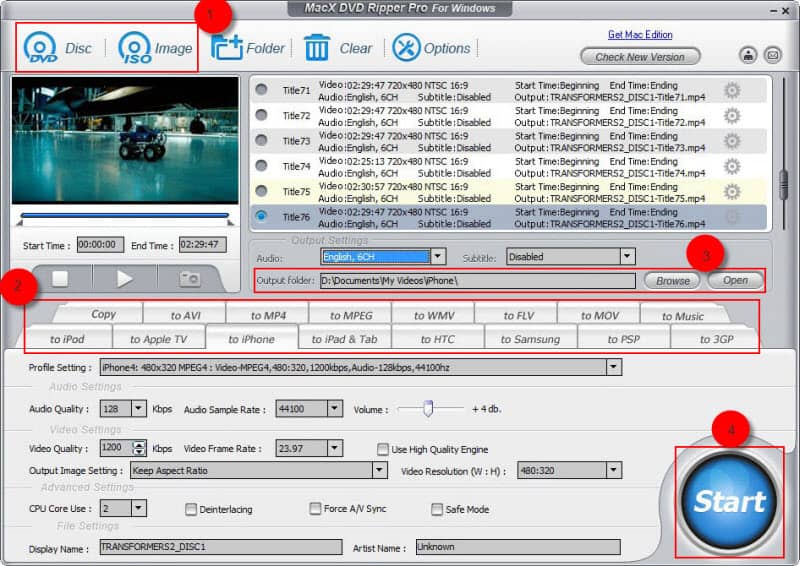The width and height of the screenshot is (800, 566).
Task: Click the Display Name field
Action: (221, 547)
